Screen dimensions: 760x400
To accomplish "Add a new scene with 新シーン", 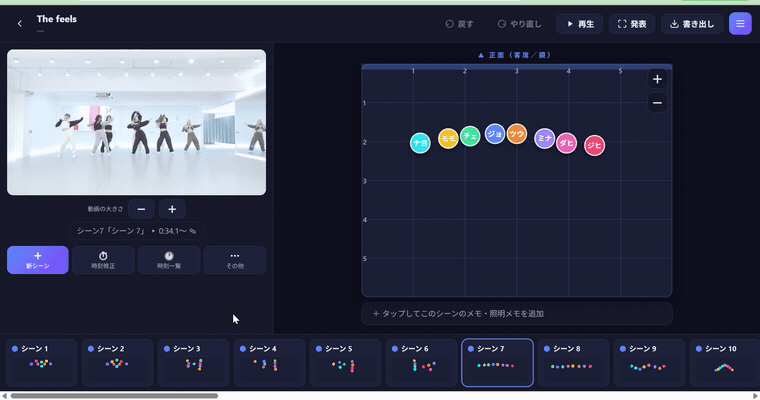I will [x=38, y=260].
